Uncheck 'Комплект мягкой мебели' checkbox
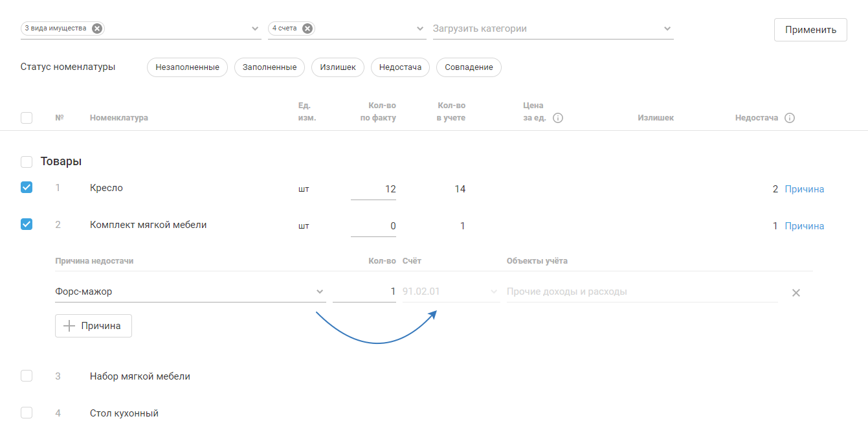 (27, 225)
